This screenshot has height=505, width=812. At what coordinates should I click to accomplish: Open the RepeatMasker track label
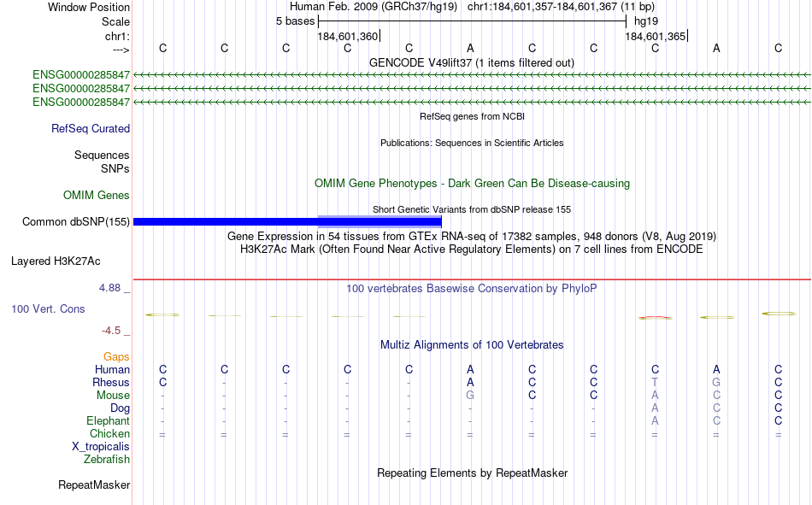(94, 484)
